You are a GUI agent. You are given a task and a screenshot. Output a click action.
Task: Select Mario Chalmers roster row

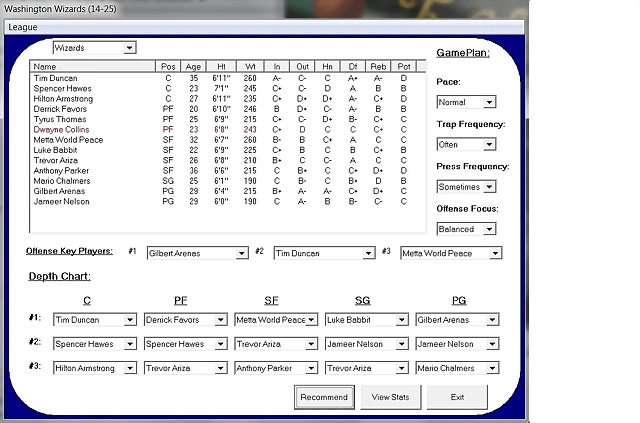pos(228,181)
